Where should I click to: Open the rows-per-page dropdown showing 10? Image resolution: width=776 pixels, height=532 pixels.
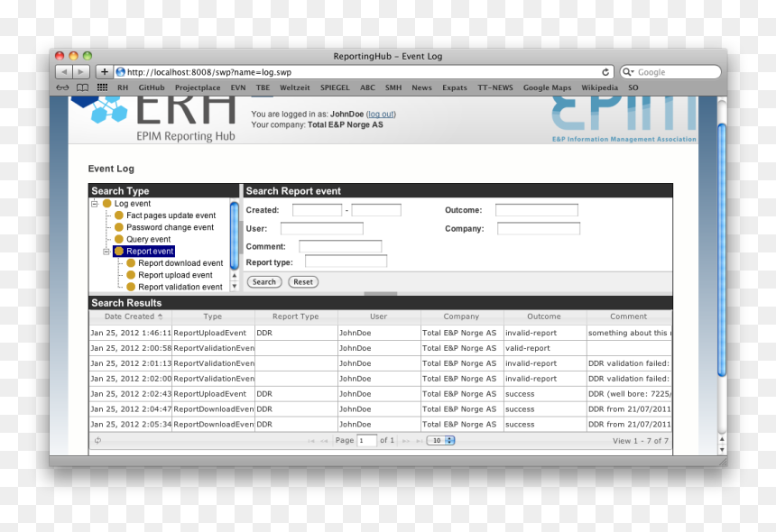pos(441,441)
